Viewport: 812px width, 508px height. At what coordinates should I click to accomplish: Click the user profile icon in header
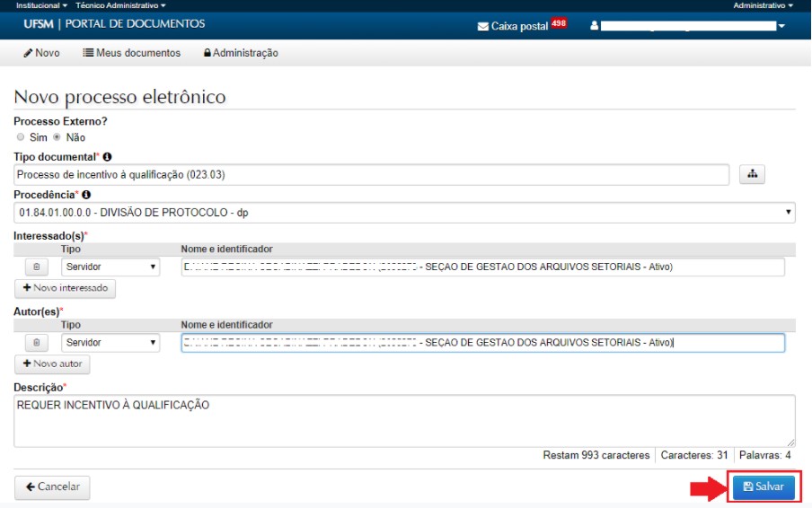594,26
